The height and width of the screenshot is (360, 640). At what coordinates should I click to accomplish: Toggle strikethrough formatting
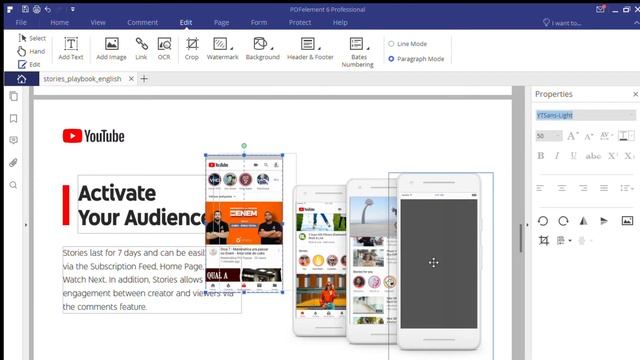pos(593,156)
